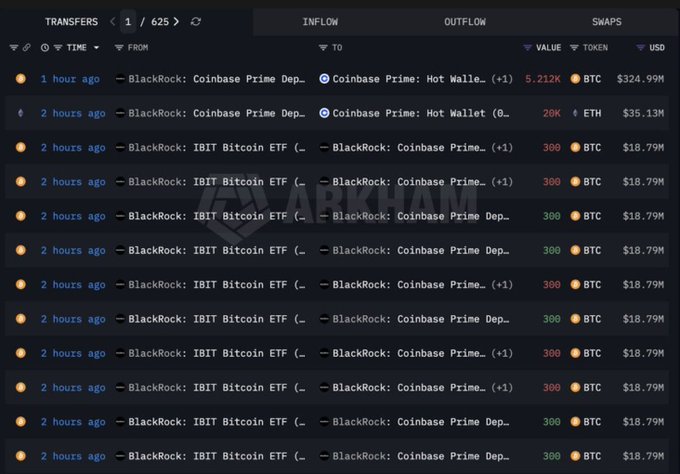This screenshot has width=680, height=474.
Task: Click the link chain icon in header
Action: [27, 47]
